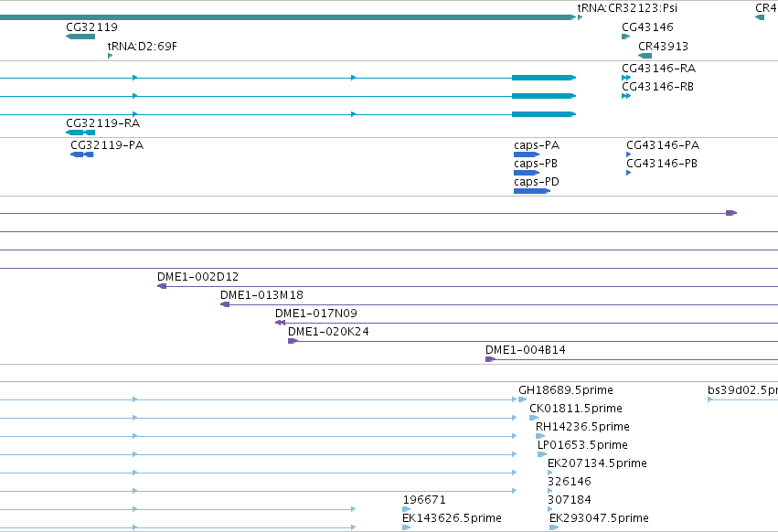
Task: Select the GH18689.5prime light blue arrow glyph
Action: [x=522, y=399]
